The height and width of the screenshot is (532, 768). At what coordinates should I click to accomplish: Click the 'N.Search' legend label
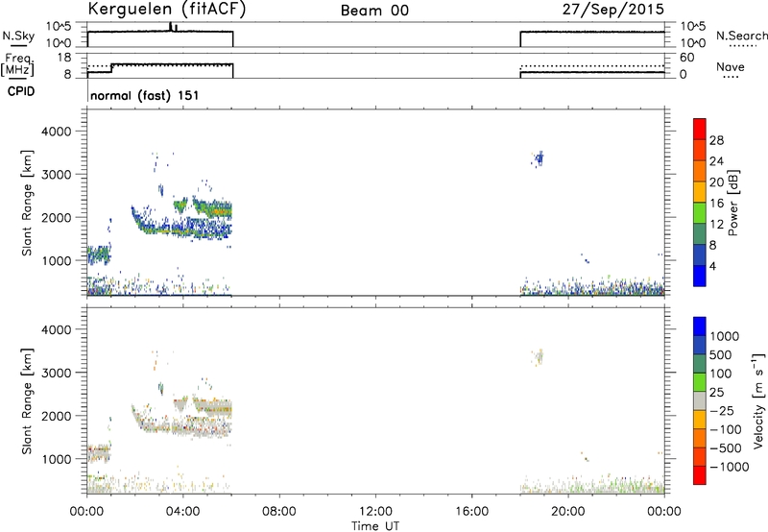point(741,36)
